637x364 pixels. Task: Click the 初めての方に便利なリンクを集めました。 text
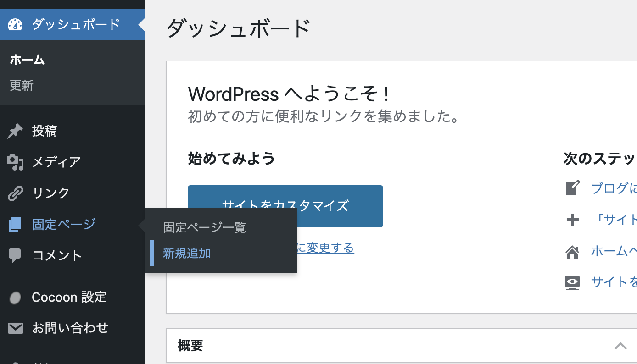tap(324, 116)
